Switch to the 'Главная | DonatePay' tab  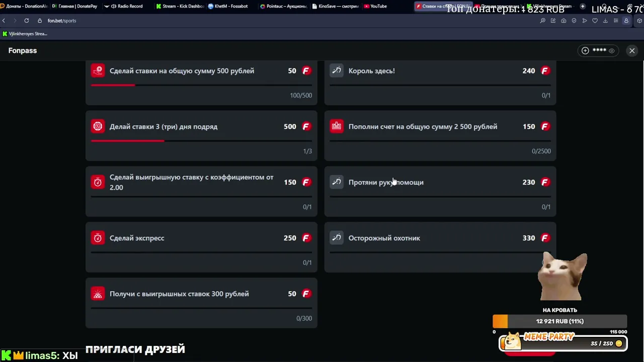pos(75,6)
